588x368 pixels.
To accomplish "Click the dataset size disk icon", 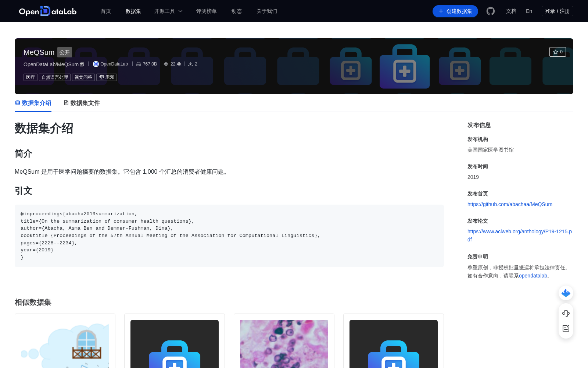I will (x=139, y=64).
